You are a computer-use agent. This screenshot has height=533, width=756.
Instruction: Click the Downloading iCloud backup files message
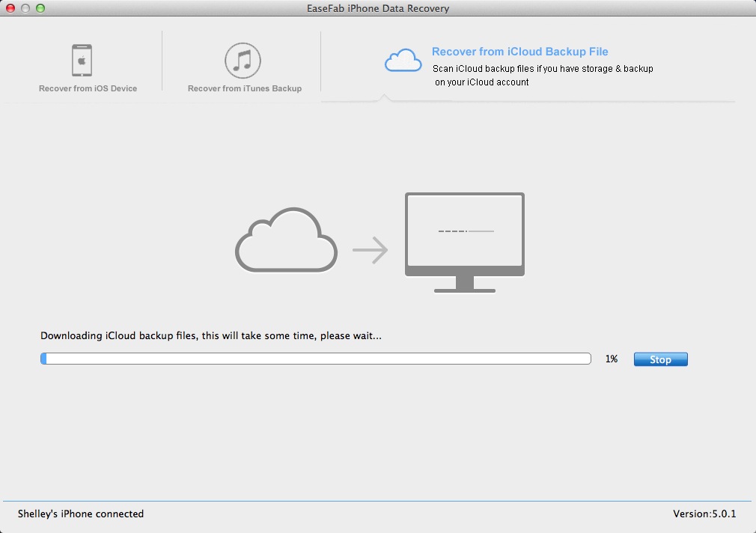pos(210,335)
